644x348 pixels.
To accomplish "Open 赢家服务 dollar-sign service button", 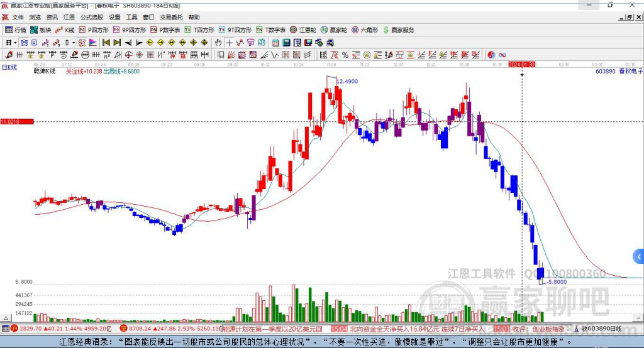I will point(398,30).
